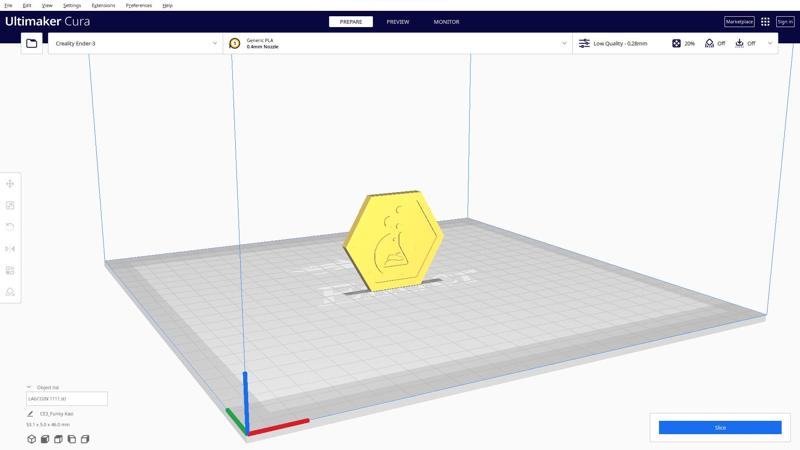Click the CE3 job name text
Viewport: 800px width, 450px height.
(57, 414)
